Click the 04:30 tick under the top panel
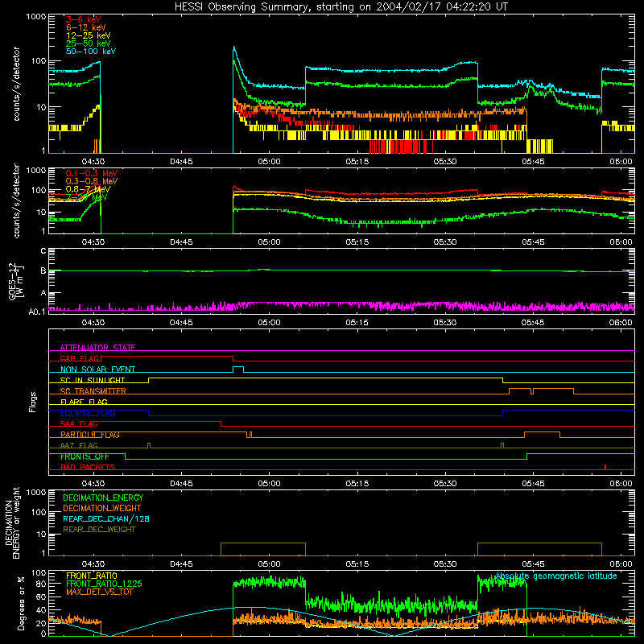Image resolution: width=644 pixels, height=644 pixels. (93, 162)
